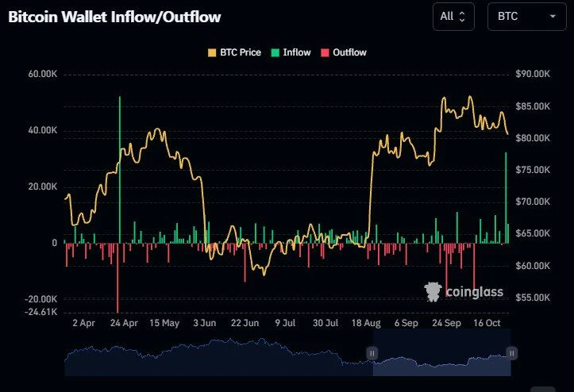Click the green Inflow legend swatch

coord(275,52)
